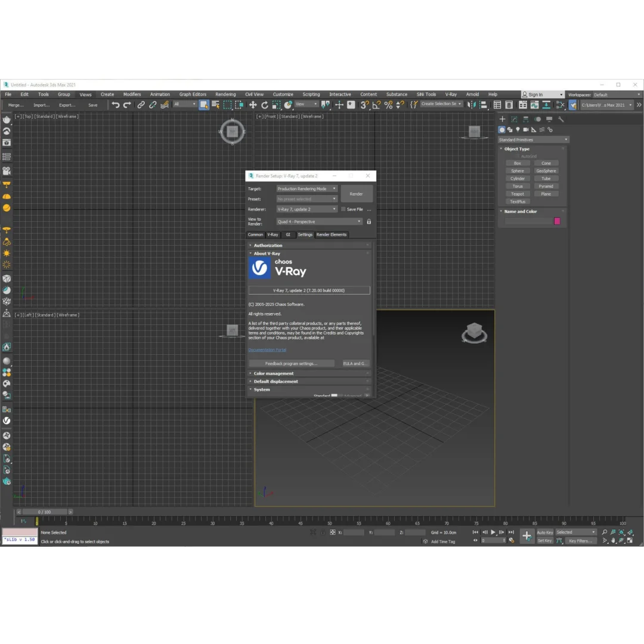Select the Move transform tool

pyautogui.click(x=253, y=105)
